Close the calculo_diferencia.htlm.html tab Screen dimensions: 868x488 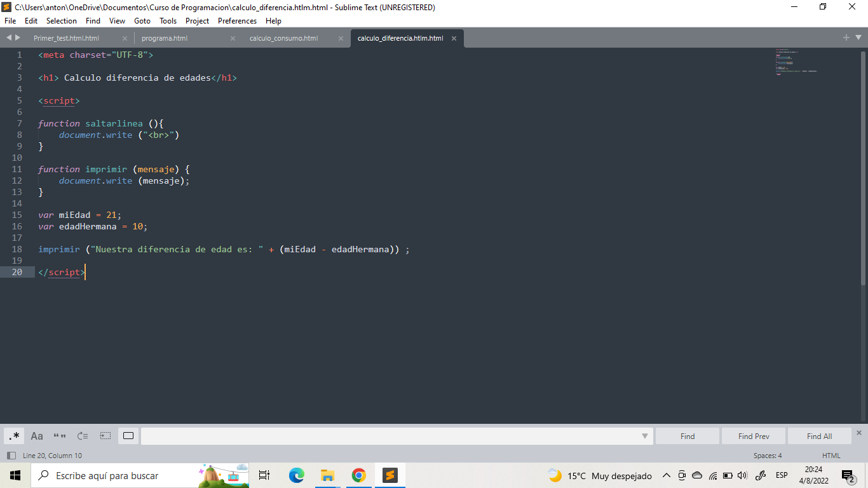tap(454, 38)
